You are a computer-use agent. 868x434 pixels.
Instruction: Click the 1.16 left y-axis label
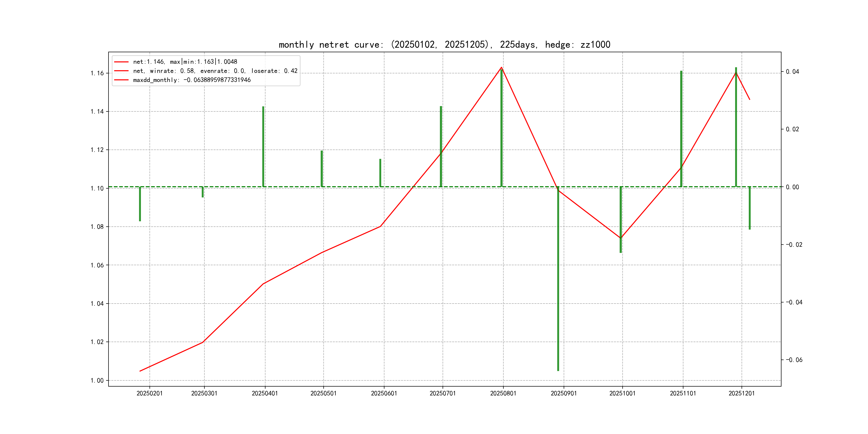click(97, 73)
